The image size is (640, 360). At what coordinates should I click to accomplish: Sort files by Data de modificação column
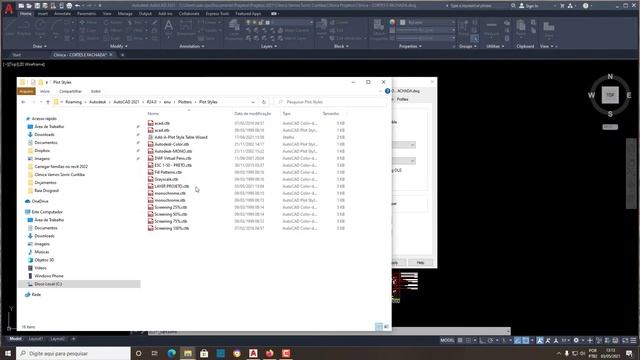pyautogui.click(x=252, y=113)
